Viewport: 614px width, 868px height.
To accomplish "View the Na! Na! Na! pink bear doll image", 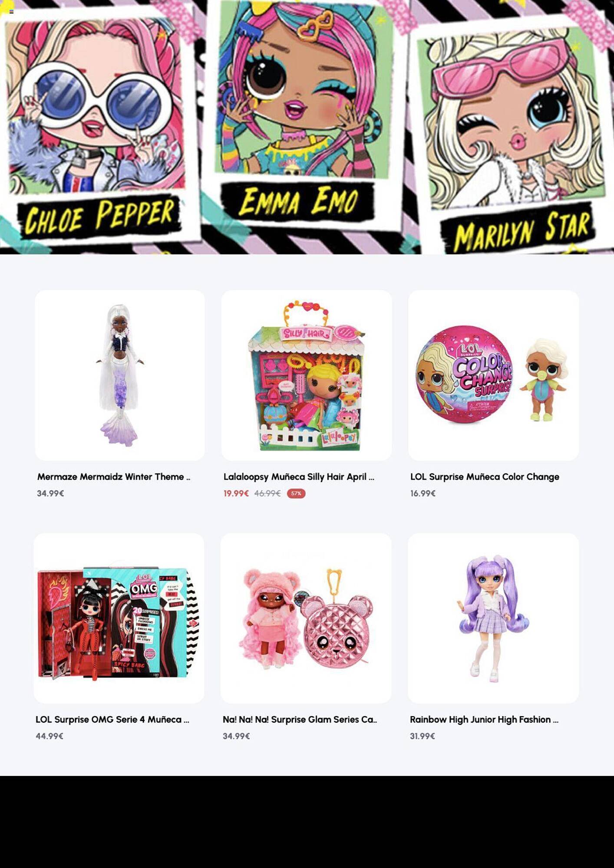I will coord(306,618).
